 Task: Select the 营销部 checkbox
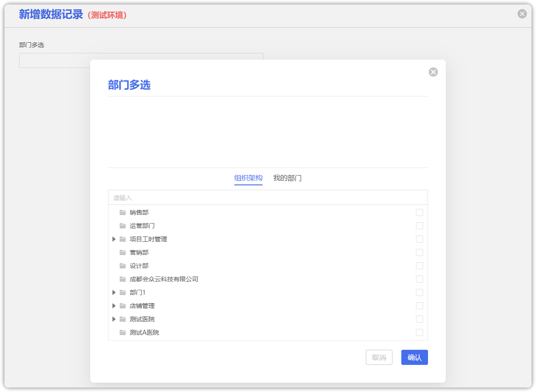[x=420, y=252]
